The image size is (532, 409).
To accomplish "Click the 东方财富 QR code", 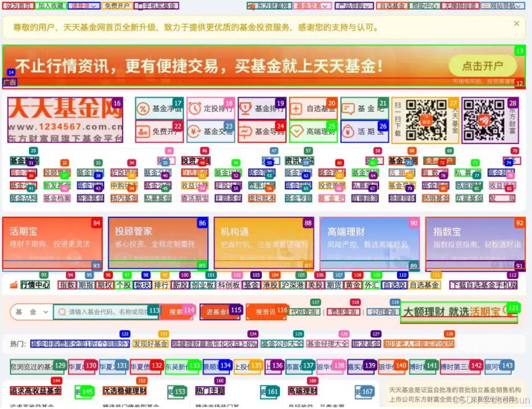I will [x=484, y=120].
